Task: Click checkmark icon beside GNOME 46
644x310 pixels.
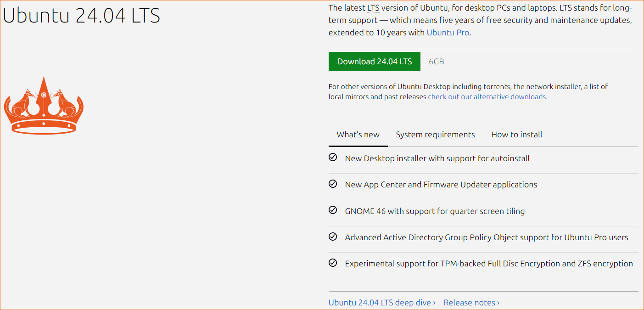Action: click(x=333, y=210)
